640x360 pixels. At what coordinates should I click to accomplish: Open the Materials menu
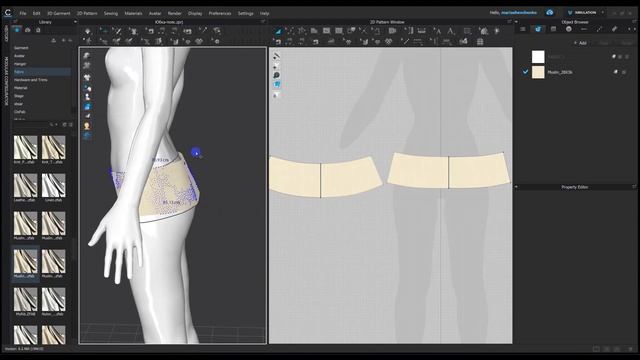[133, 13]
